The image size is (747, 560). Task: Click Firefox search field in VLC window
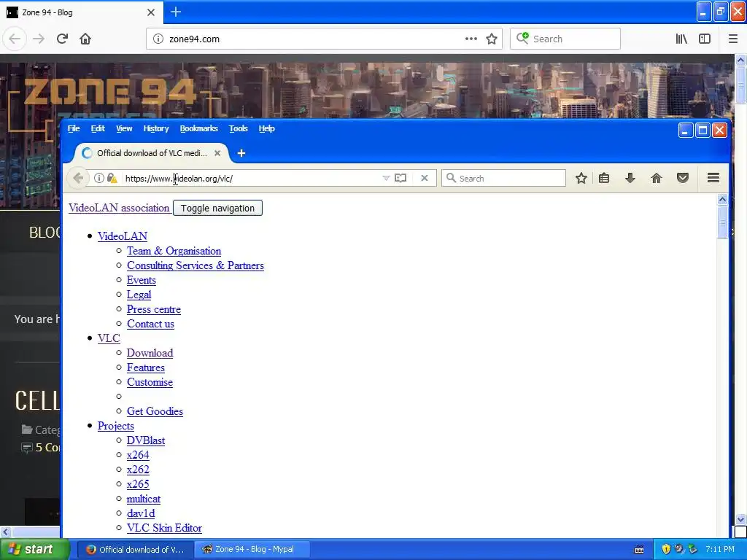click(503, 178)
